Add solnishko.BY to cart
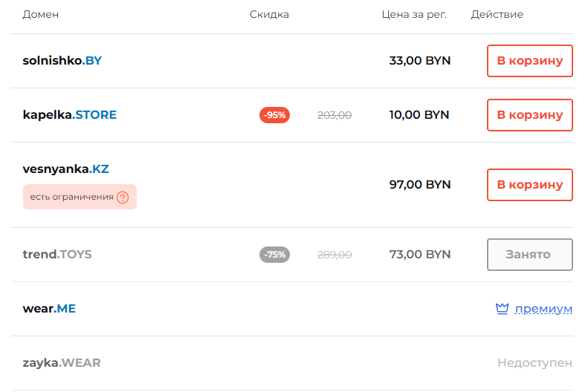Image resolution: width=588 pixels, height=392 pixels. pos(529,61)
